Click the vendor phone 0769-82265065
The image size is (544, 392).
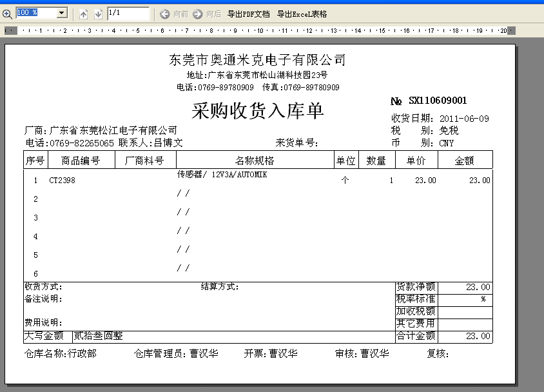tap(82, 143)
